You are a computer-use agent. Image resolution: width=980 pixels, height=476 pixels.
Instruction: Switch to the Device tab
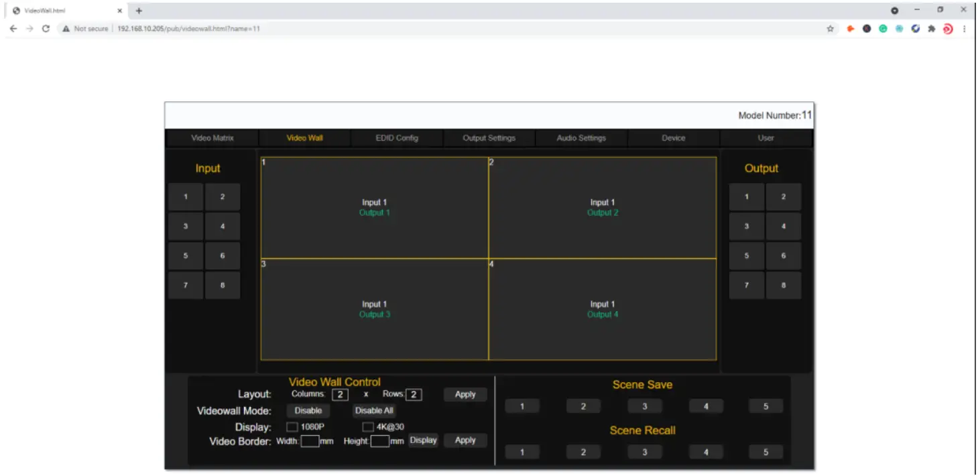coord(673,138)
